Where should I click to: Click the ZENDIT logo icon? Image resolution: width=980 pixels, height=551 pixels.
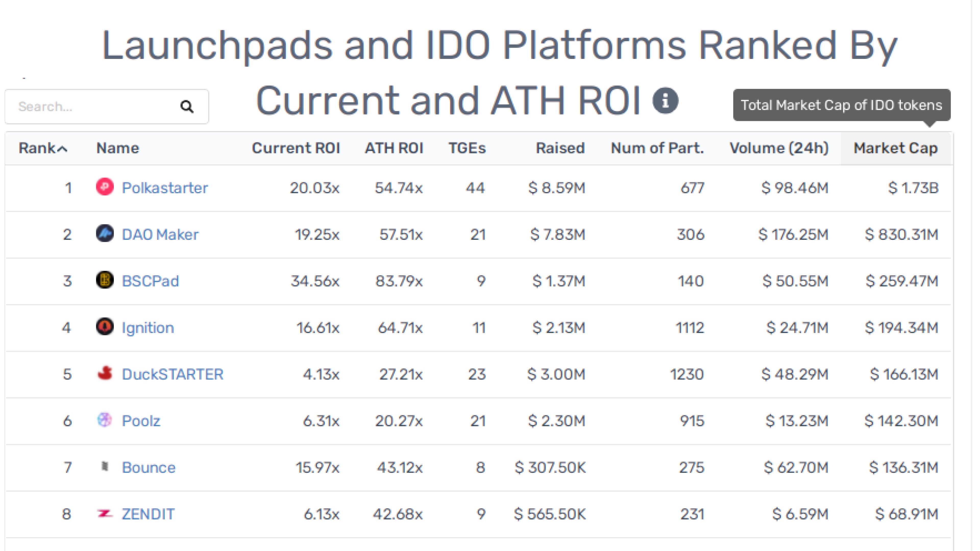[x=105, y=514]
